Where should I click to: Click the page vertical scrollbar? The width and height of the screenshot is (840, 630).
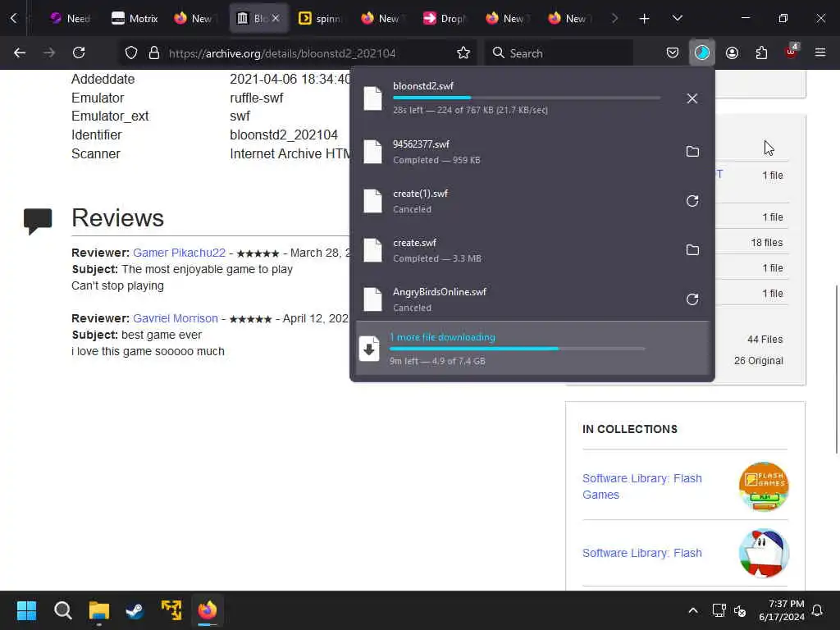tap(836, 370)
